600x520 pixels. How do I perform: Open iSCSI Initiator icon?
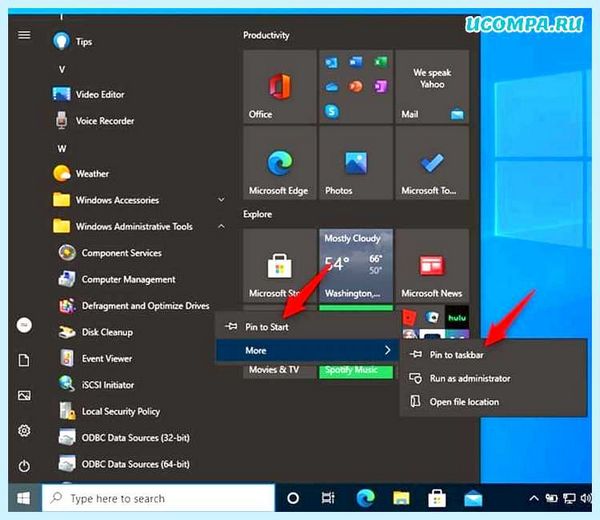(x=67, y=384)
